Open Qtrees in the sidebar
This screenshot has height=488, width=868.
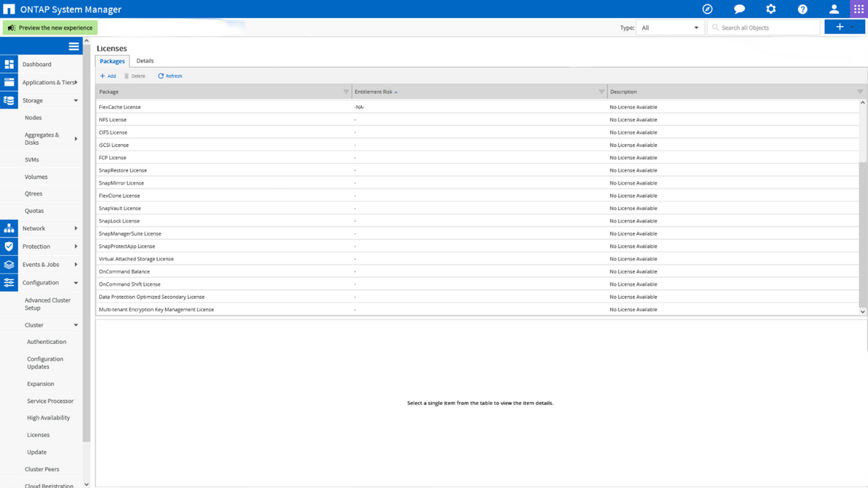point(33,194)
